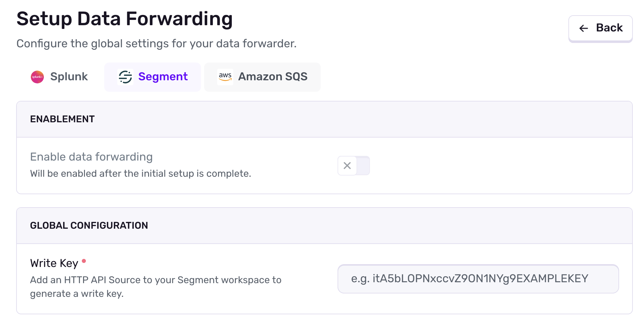The width and height of the screenshot is (644, 323).
Task: Choose Amazon SQS by clicking its icon
Action: [225, 77]
